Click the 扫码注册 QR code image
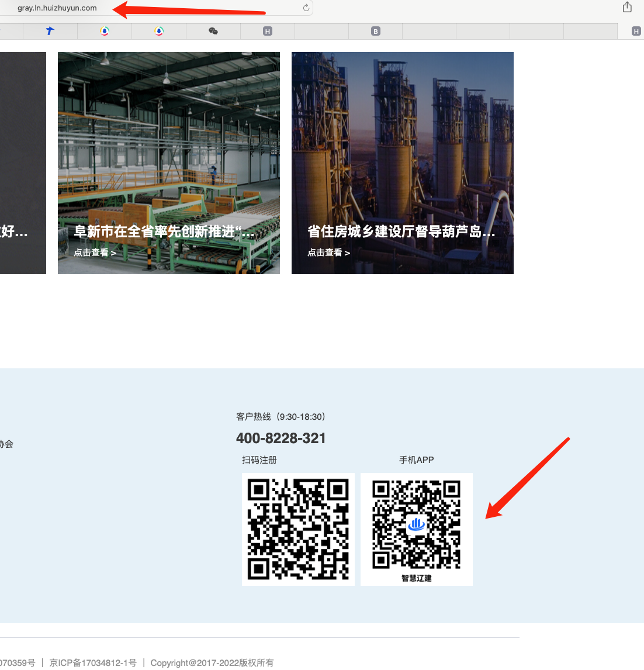 point(298,529)
